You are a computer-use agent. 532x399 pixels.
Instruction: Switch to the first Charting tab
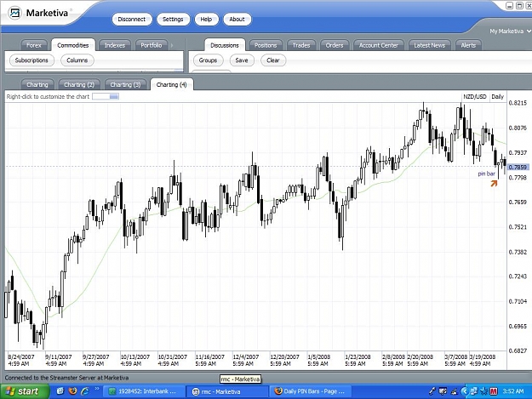click(x=37, y=85)
